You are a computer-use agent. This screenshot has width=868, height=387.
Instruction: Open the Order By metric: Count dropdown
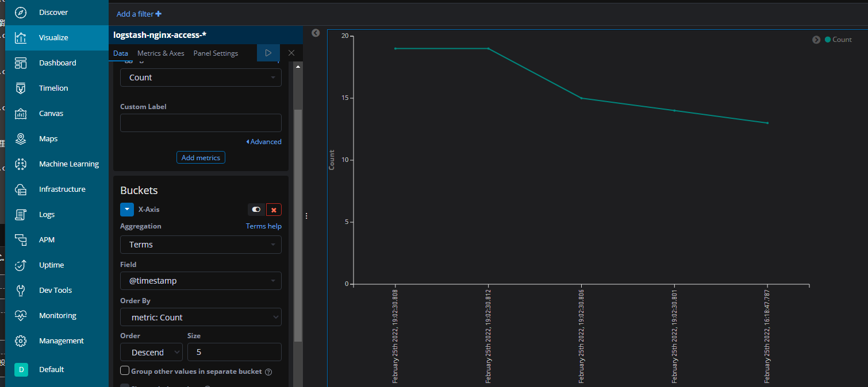coord(201,317)
